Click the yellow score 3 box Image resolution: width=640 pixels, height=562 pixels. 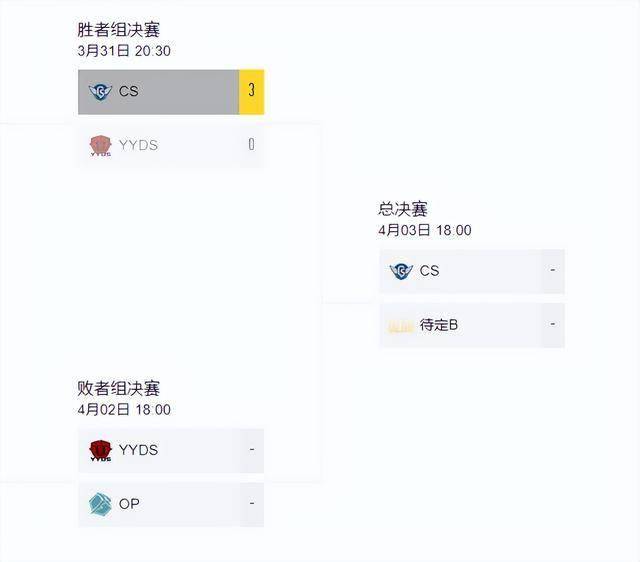click(x=251, y=91)
